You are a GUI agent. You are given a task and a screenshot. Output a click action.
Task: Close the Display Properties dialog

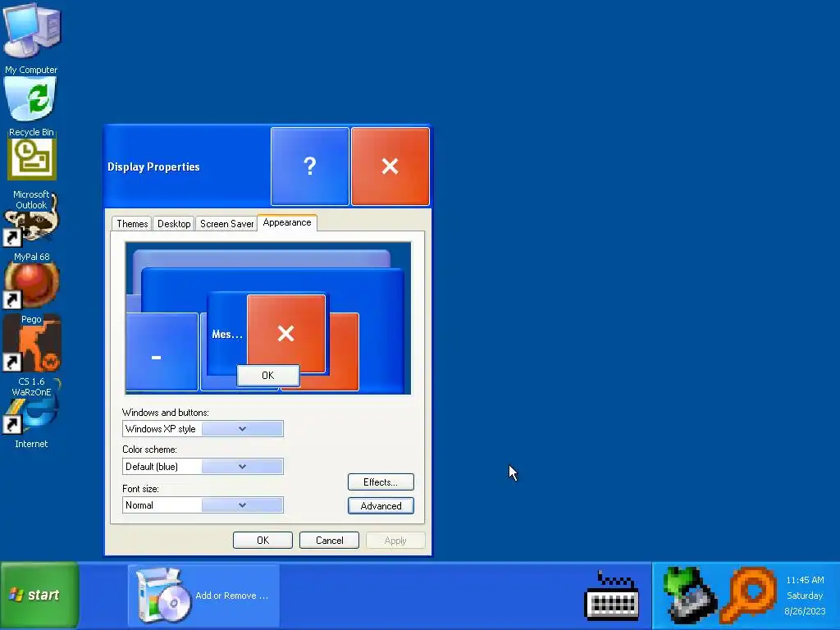(390, 167)
